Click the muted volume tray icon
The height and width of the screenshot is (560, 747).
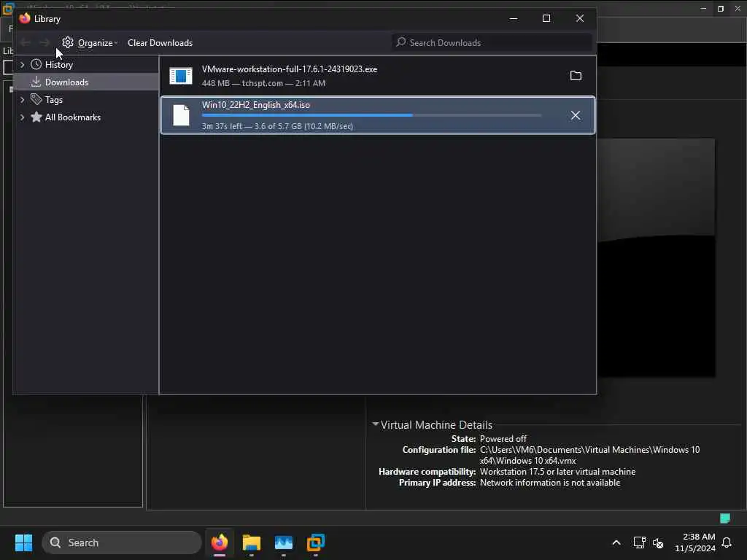pos(658,542)
